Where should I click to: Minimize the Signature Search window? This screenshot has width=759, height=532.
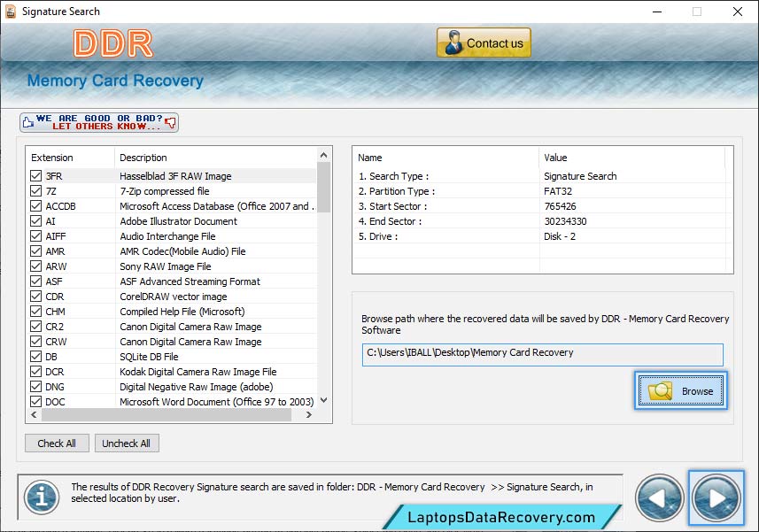coord(657,12)
